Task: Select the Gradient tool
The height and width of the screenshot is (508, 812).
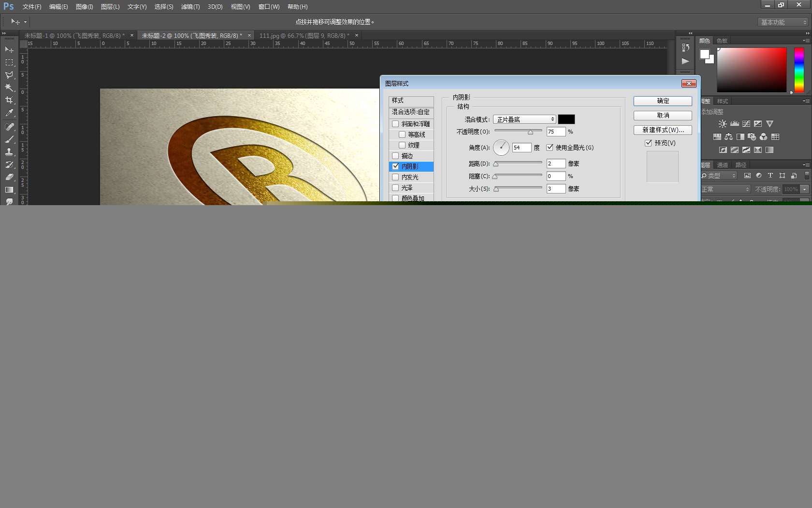Action: tap(9, 190)
